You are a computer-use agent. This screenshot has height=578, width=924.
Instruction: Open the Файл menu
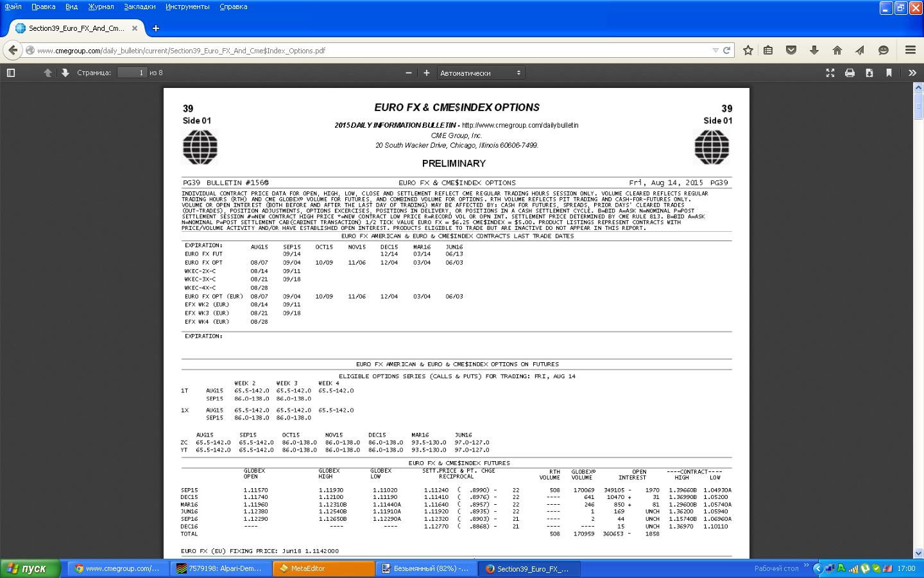point(13,6)
